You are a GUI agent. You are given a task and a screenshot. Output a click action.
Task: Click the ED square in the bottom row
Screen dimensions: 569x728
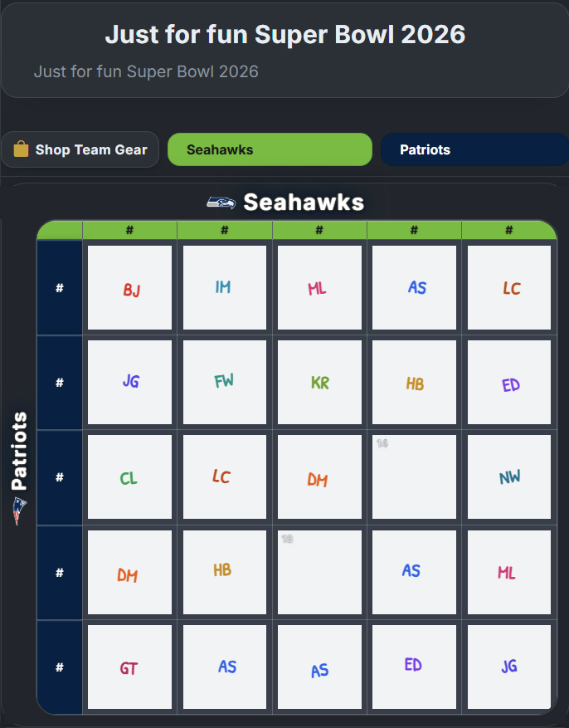(x=414, y=667)
